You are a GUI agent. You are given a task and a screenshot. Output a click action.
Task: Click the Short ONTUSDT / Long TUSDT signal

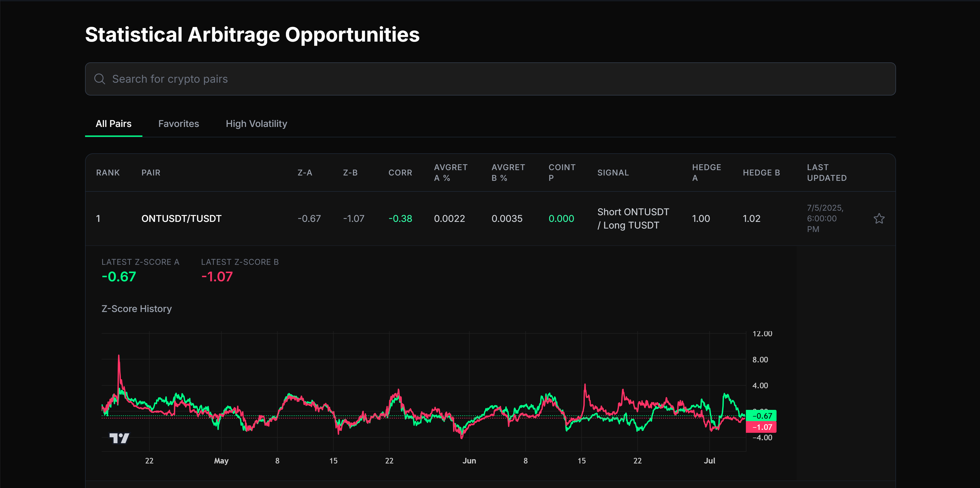(633, 218)
